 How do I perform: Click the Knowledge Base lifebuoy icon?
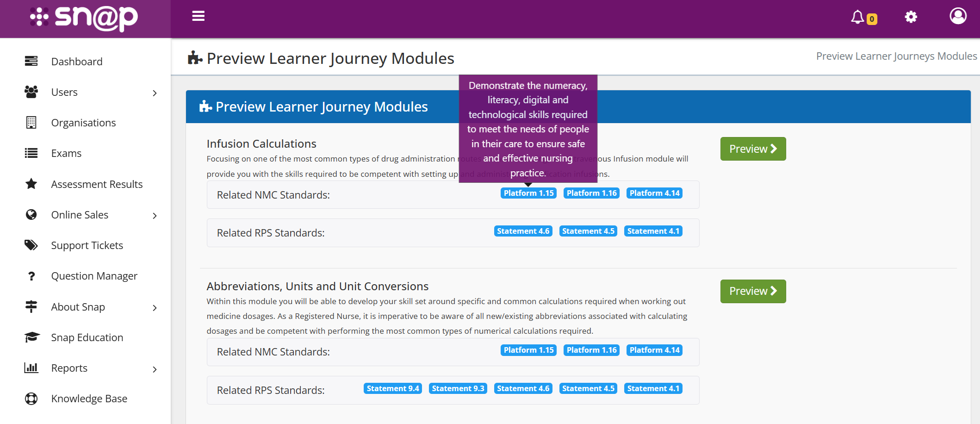(x=31, y=399)
